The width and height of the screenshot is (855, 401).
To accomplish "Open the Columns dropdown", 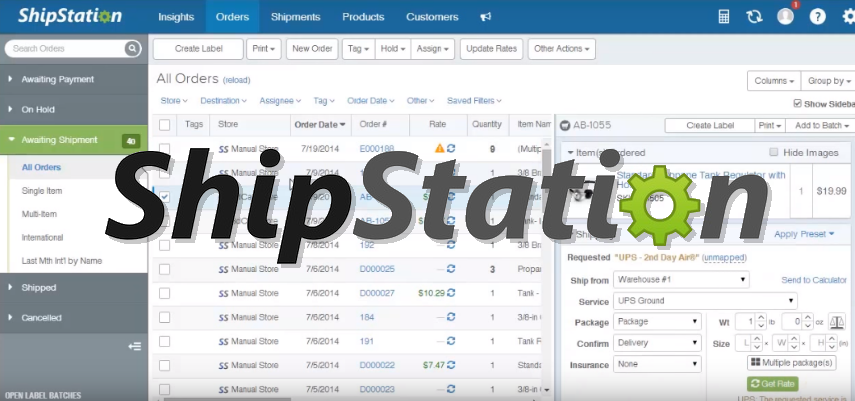I will tap(774, 81).
